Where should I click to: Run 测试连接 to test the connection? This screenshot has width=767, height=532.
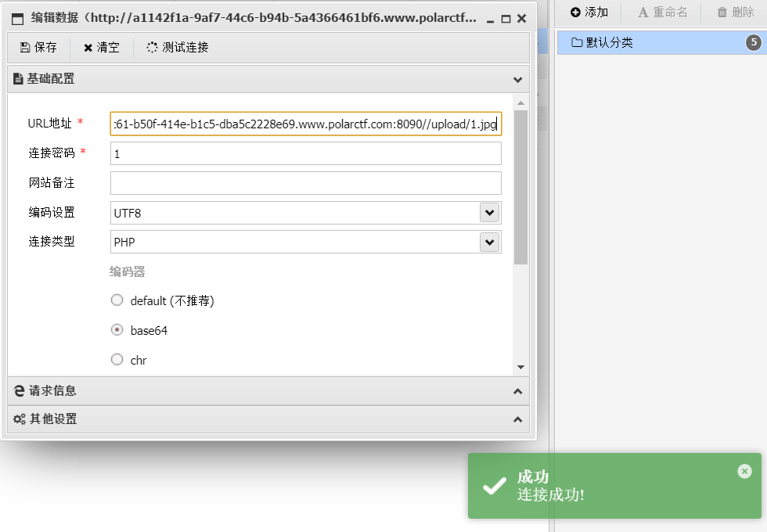(x=178, y=47)
